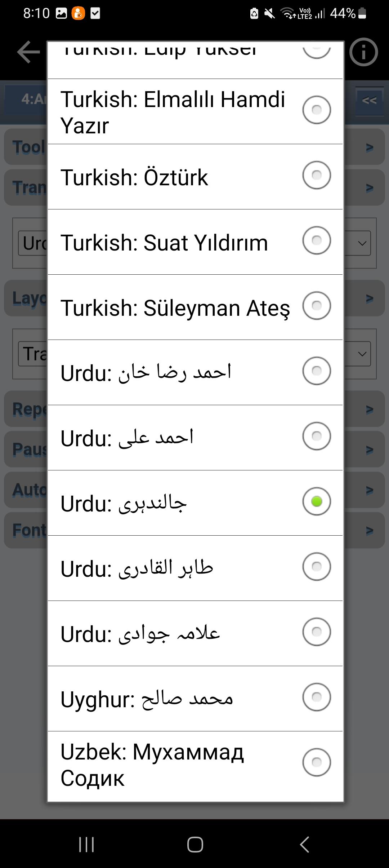389x868 pixels.
Task: Select Turkish: Öztürk radio button
Action: click(317, 175)
